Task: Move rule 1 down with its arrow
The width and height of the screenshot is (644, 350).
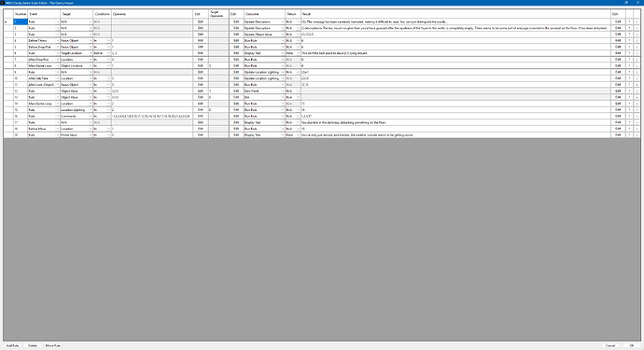Action: (637, 21)
